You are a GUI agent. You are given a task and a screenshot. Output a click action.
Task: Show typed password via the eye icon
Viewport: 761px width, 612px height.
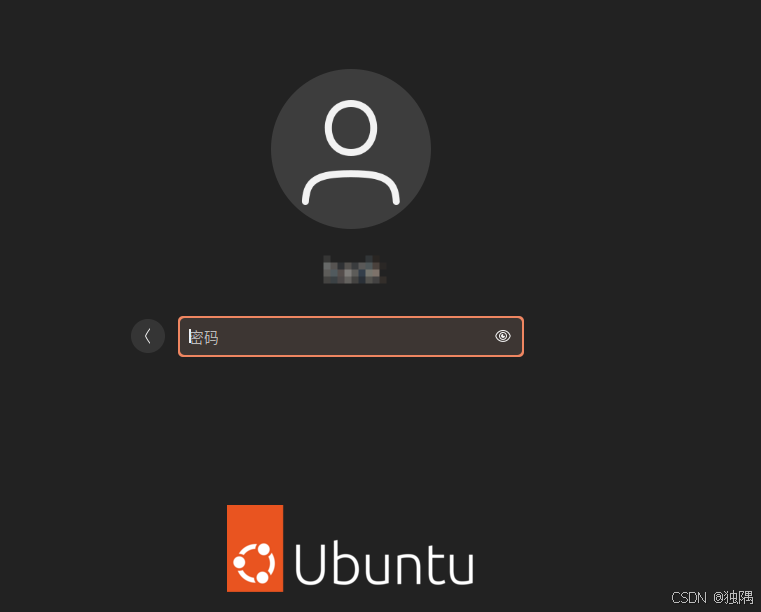coord(502,336)
